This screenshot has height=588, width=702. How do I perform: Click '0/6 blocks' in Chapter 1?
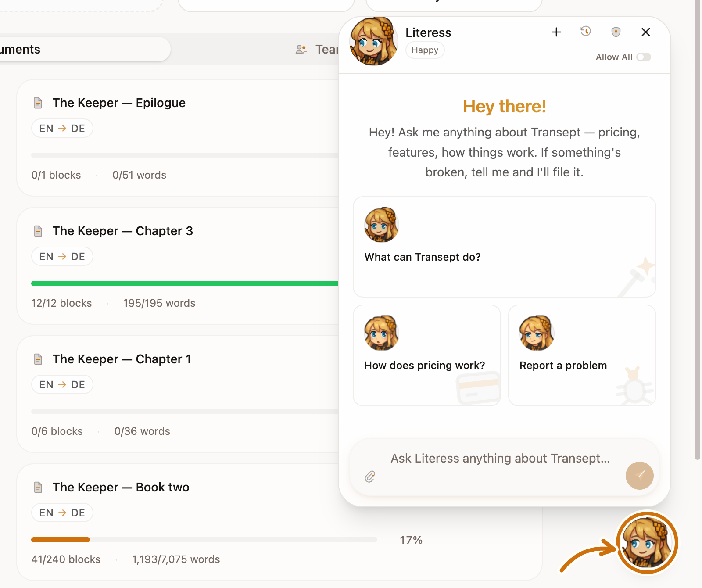pos(57,431)
